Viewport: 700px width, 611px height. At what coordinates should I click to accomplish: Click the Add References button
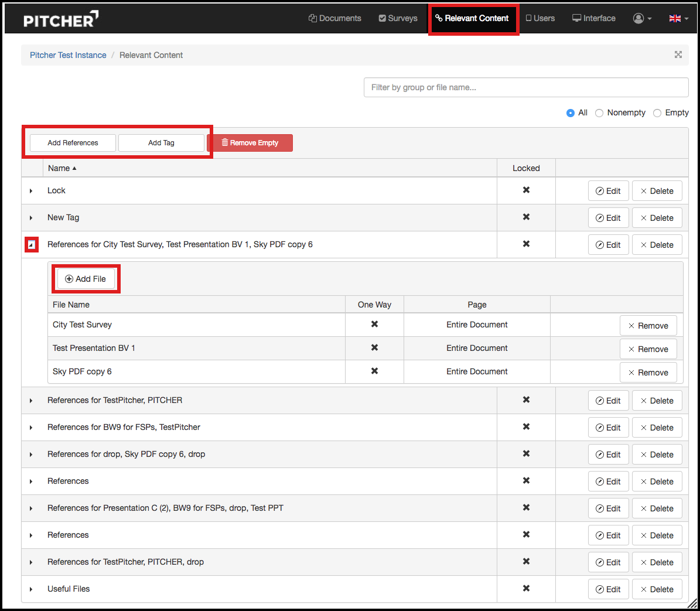73,143
